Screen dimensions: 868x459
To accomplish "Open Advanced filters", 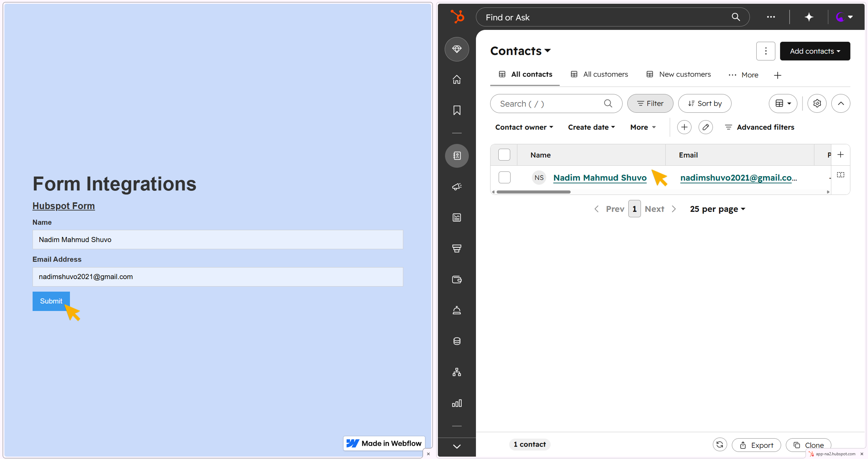I will [x=759, y=127].
